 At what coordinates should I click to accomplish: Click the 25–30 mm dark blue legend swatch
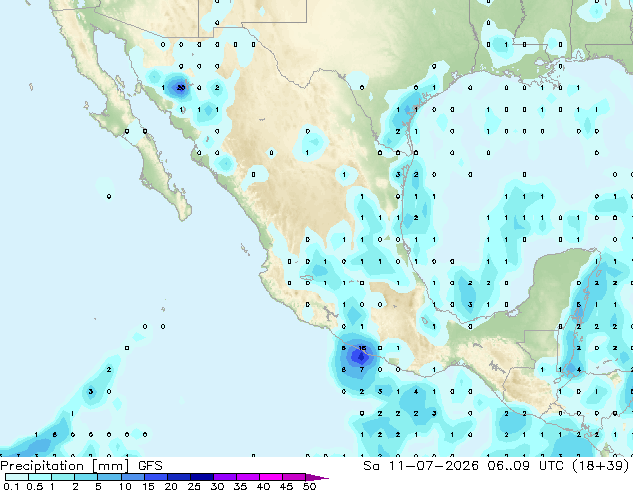point(202,477)
